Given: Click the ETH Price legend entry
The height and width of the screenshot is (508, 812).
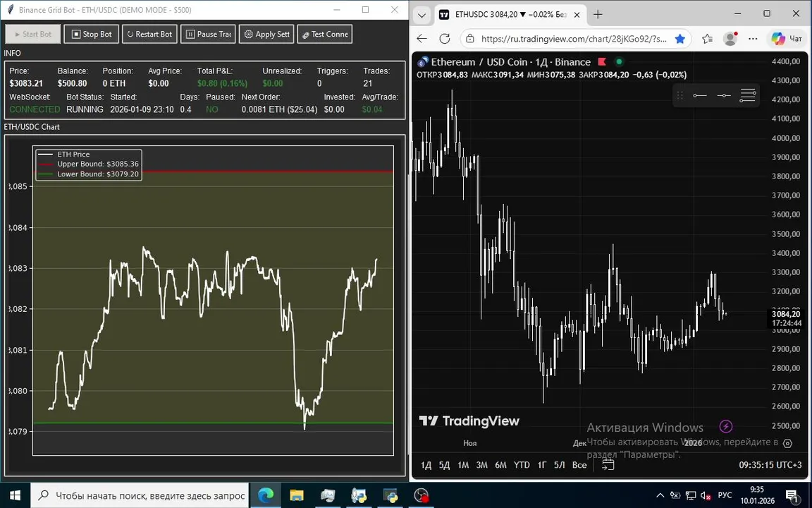Looking at the screenshot, I should [73, 154].
